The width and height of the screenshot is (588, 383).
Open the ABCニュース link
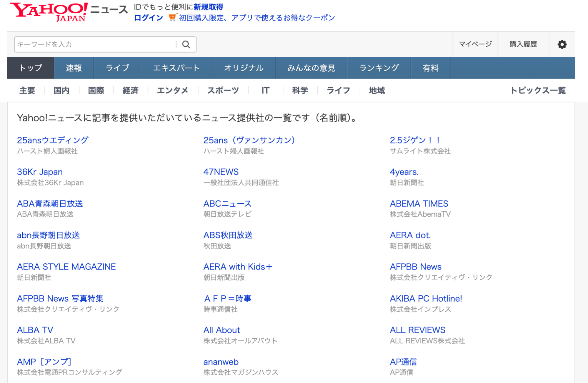point(227,203)
